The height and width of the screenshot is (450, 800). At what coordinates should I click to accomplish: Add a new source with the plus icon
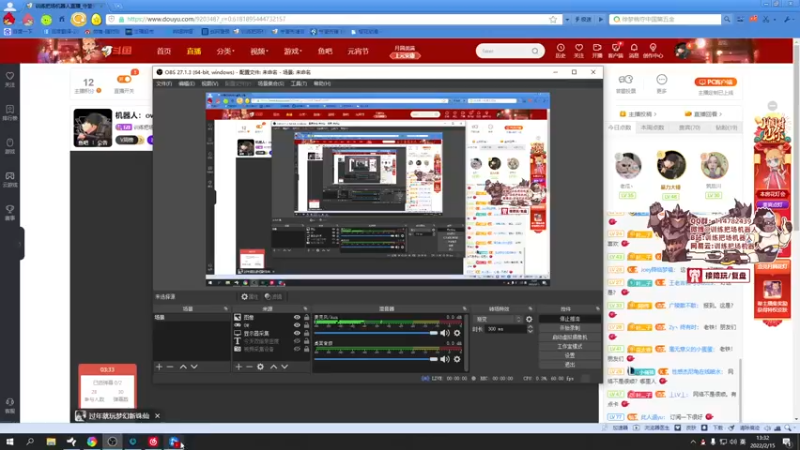[238, 366]
